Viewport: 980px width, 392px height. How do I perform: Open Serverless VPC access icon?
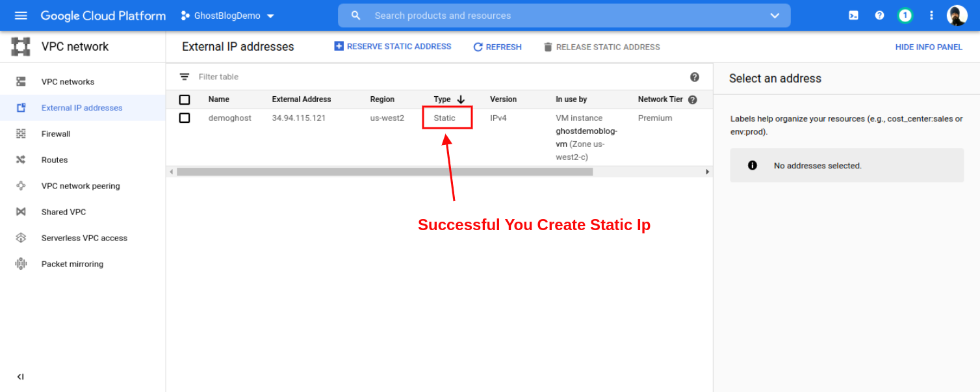click(20, 237)
